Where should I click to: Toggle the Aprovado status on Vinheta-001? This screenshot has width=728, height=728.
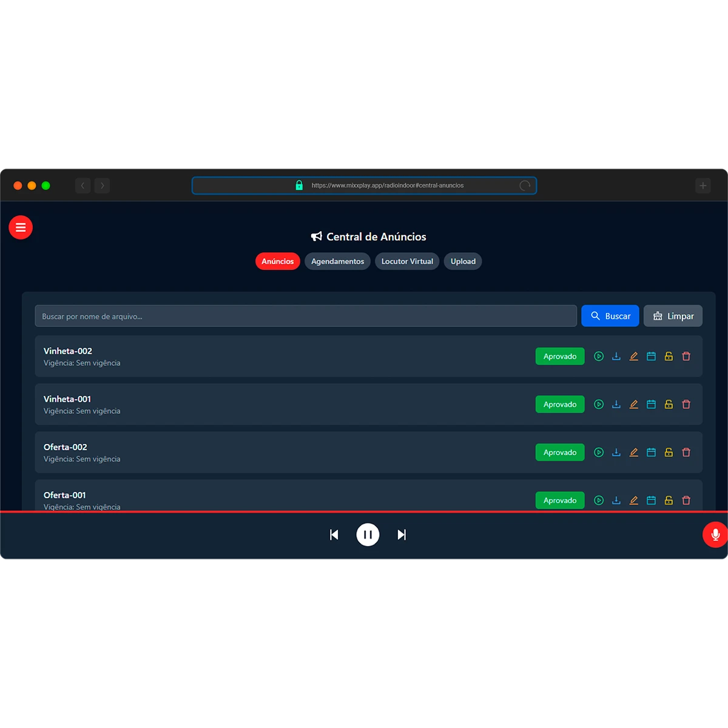(x=559, y=404)
